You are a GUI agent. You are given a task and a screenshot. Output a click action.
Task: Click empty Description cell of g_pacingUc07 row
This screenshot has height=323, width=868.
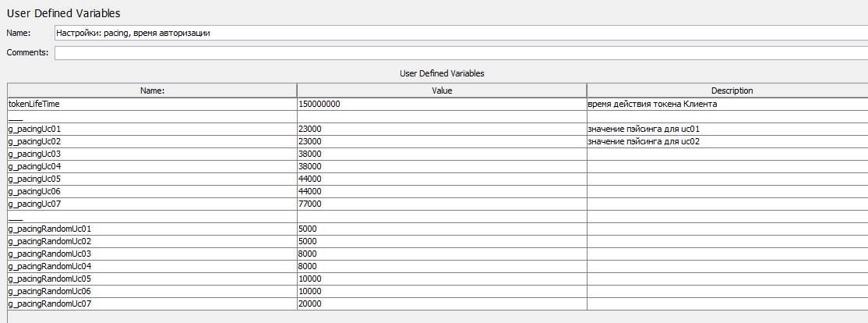(728, 204)
